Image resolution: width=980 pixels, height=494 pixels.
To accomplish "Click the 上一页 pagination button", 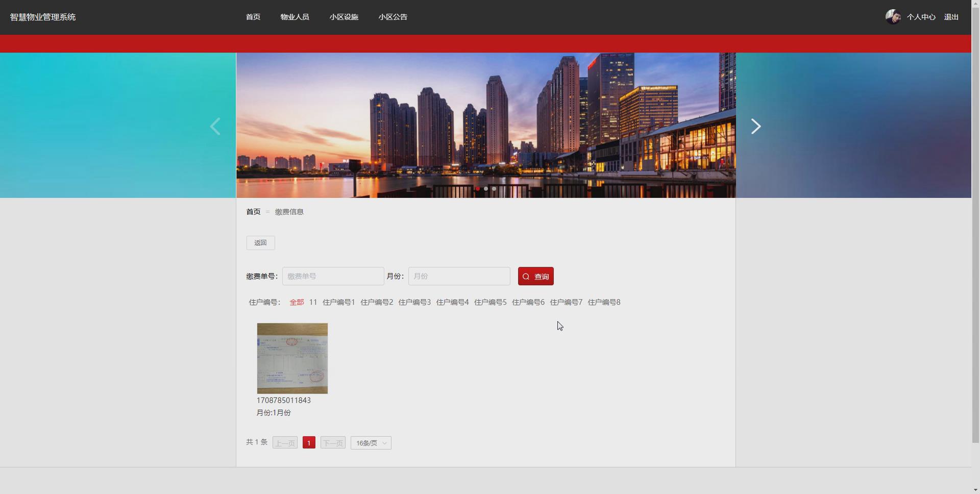I will click(285, 443).
